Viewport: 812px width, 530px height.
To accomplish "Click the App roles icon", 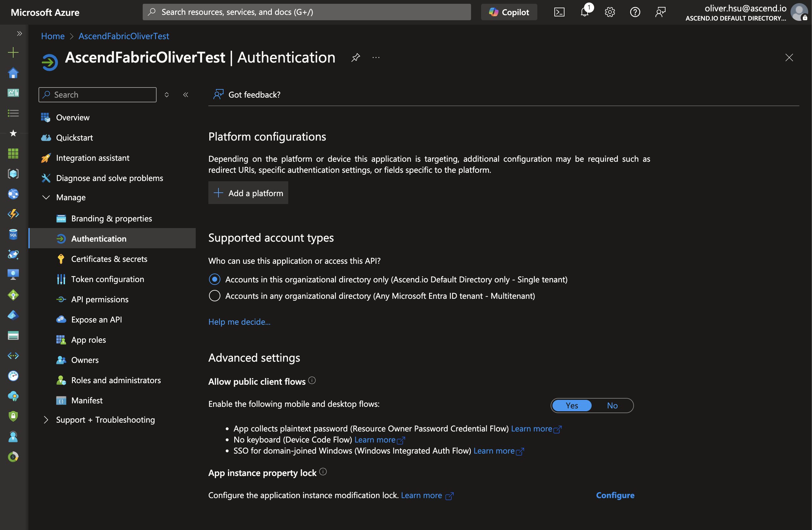I will 60,339.
